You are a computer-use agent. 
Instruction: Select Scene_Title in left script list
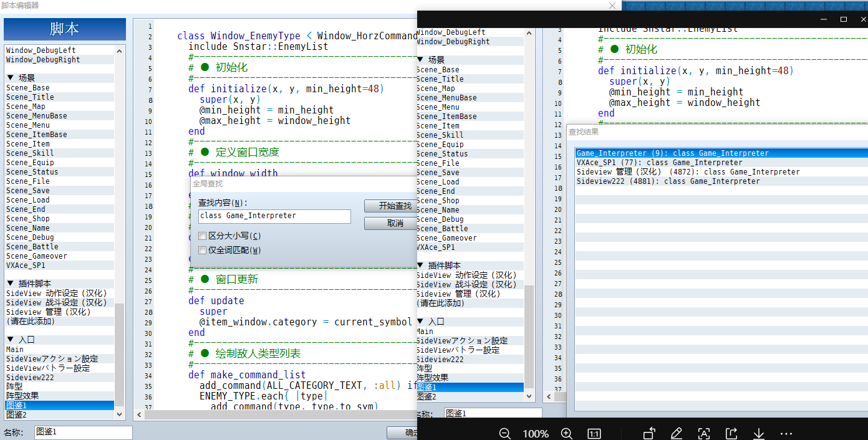pos(59,97)
